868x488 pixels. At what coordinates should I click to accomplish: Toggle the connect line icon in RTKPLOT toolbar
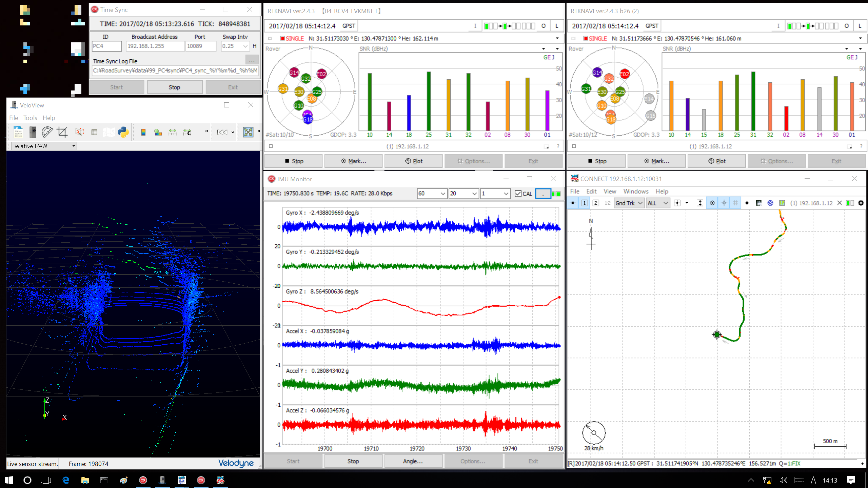click(x=573, y=203)
